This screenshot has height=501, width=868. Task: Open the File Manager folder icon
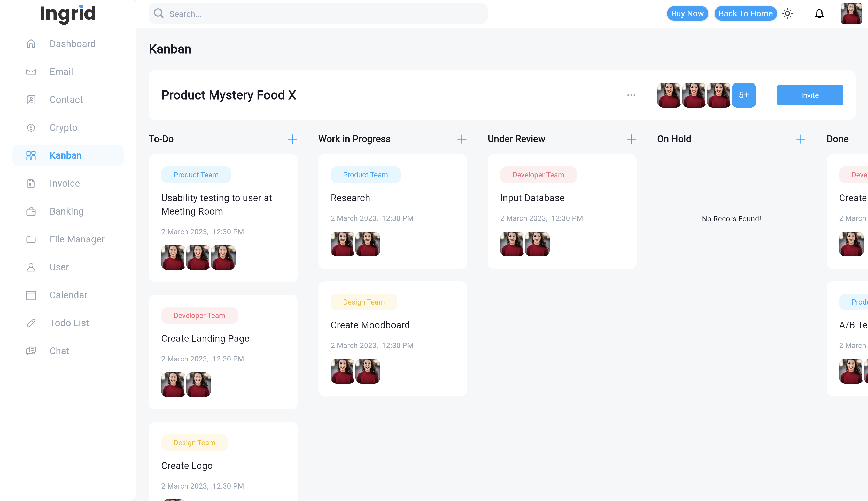pos(31,239)
